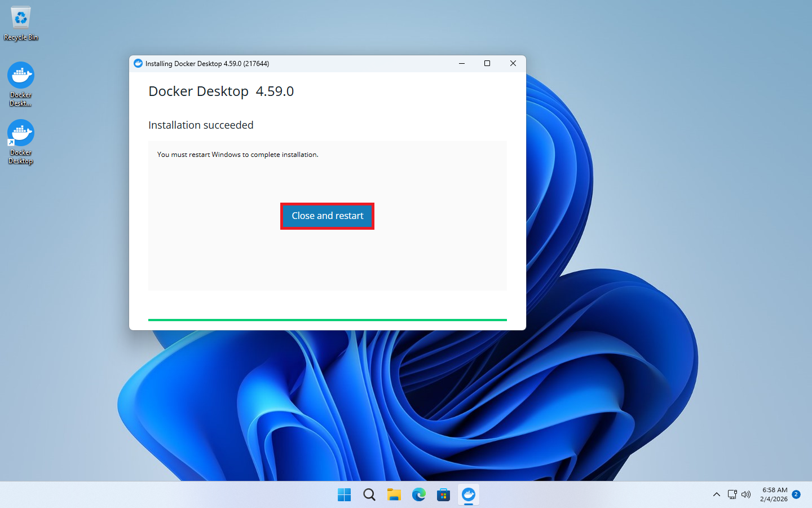Select the Docker installer icon on desktop
This screenshot has width=812, height=508.
(x=21, y=84)
